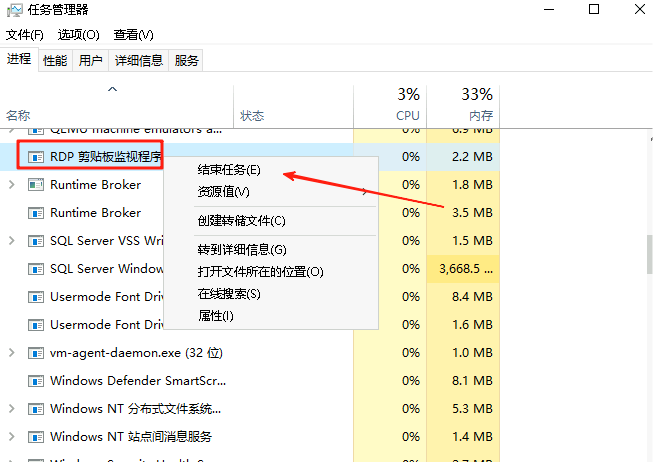Expand the Windows NT 分布式文件系统 group
The image size is (653, 462).
tap(12, 409)
